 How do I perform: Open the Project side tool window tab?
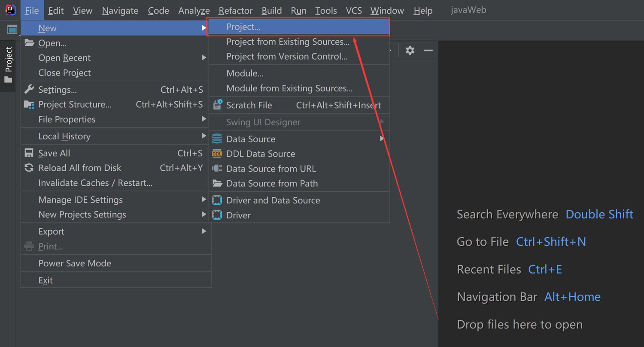tap(9, 64)
